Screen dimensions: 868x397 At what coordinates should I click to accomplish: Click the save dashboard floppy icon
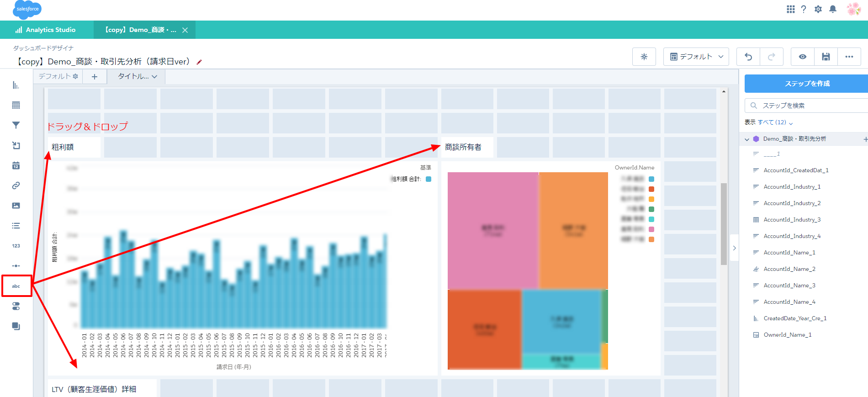826,57
